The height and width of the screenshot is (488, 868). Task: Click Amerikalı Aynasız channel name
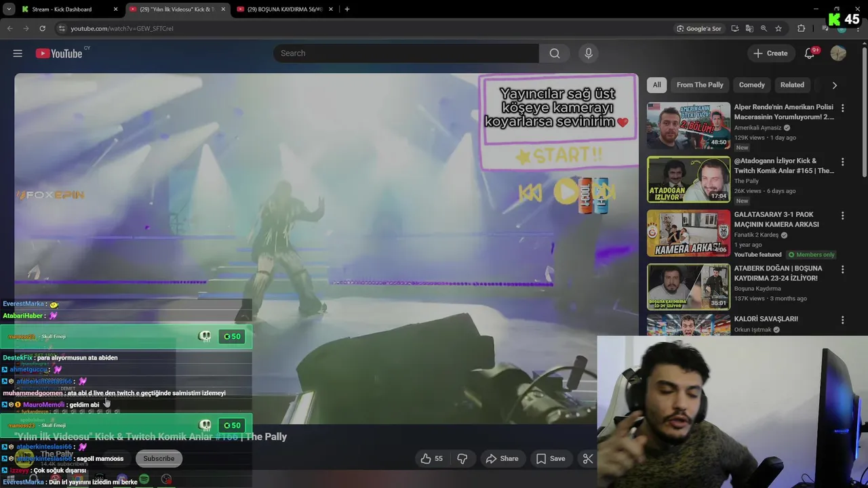pyautogui.click(x=757, y=127)
